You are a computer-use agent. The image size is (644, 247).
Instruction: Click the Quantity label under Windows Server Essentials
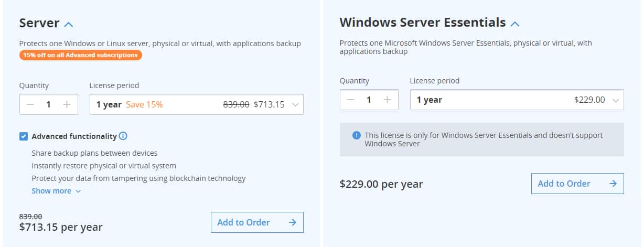355,81
